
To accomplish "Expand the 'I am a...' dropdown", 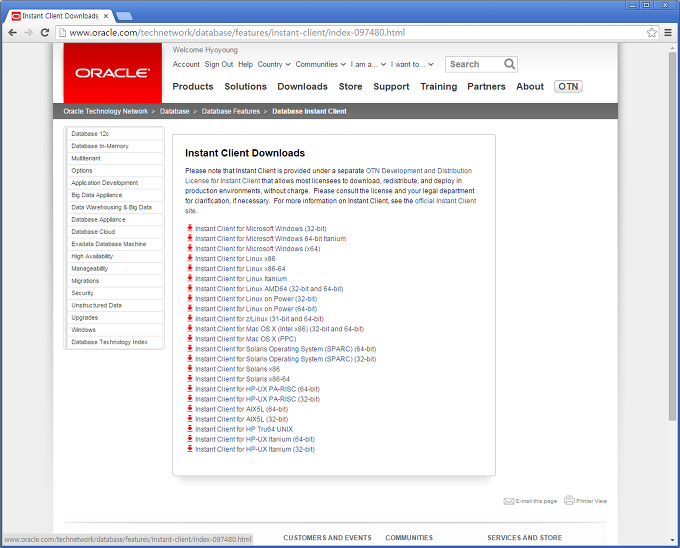I will [x=368, y=64].
